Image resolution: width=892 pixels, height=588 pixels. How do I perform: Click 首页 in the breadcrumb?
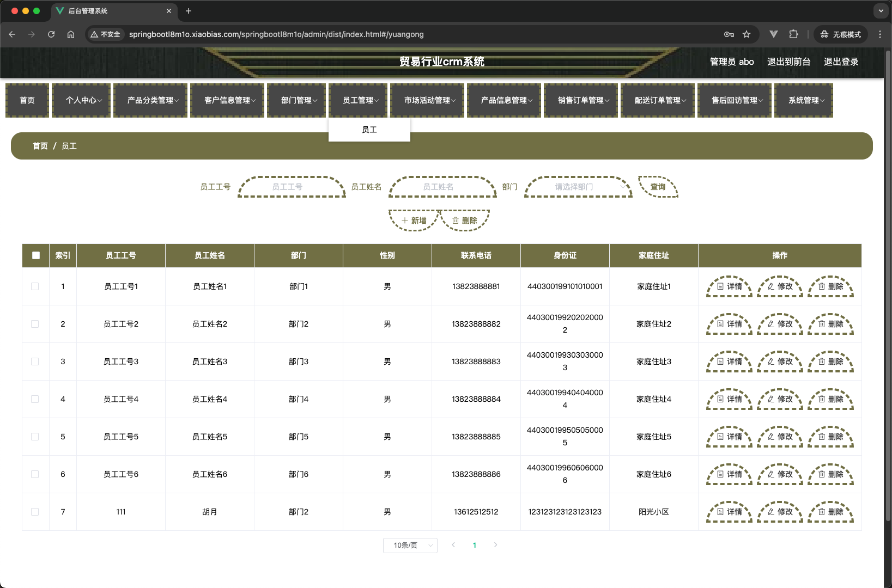click(40, 146)
